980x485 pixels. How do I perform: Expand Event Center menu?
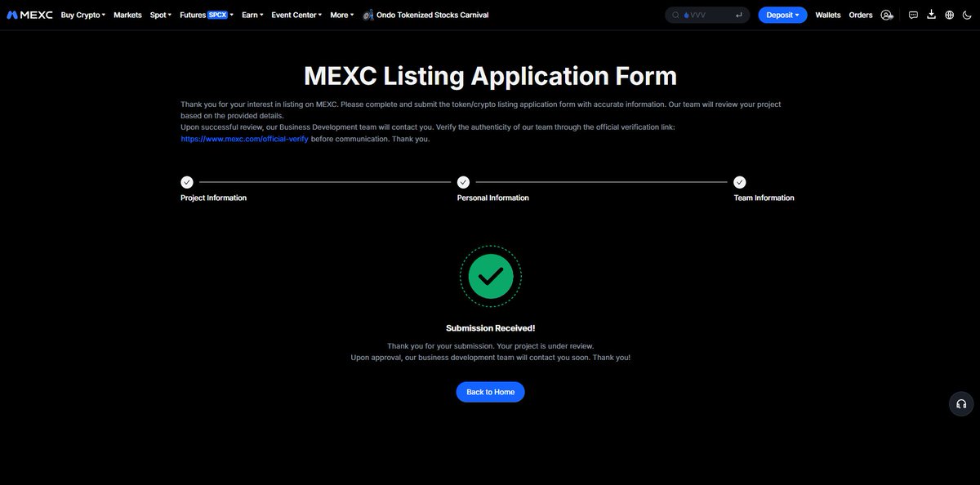[x=296, y=15]
